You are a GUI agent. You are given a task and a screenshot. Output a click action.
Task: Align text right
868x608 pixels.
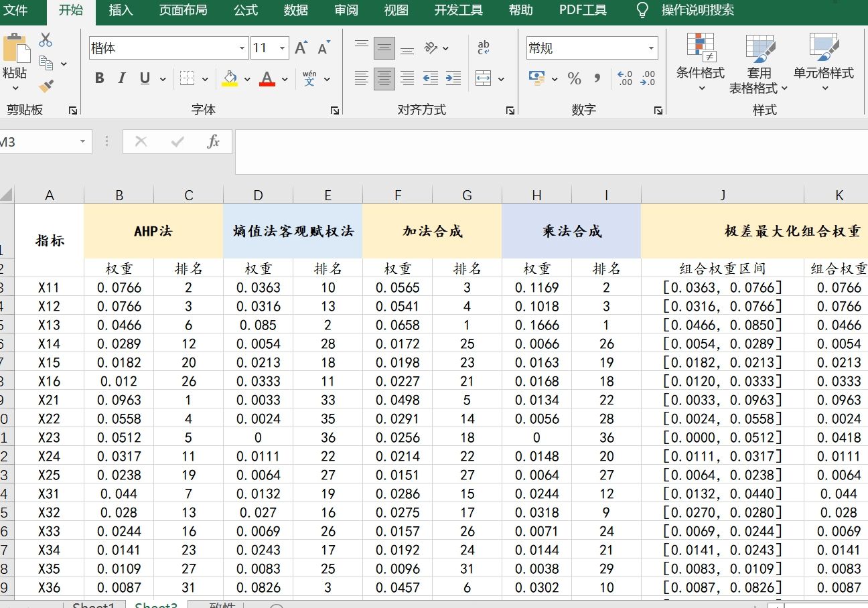[x=407, y=78]
